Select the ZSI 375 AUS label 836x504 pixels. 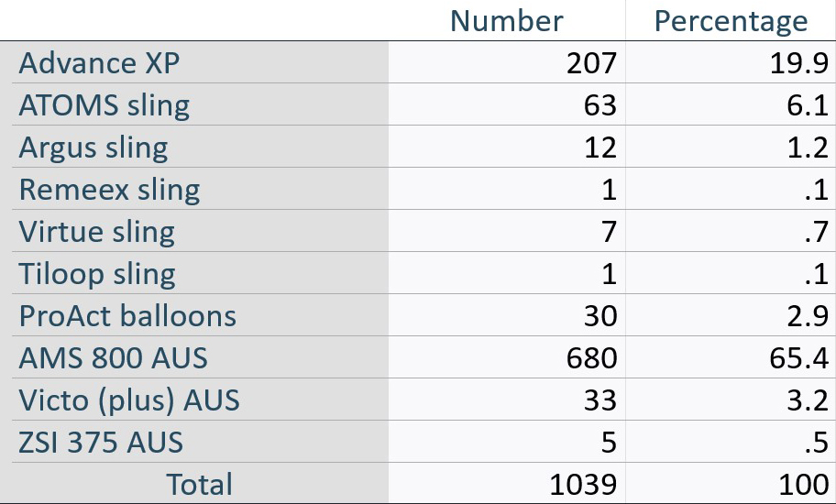click(x=101, y=443)
